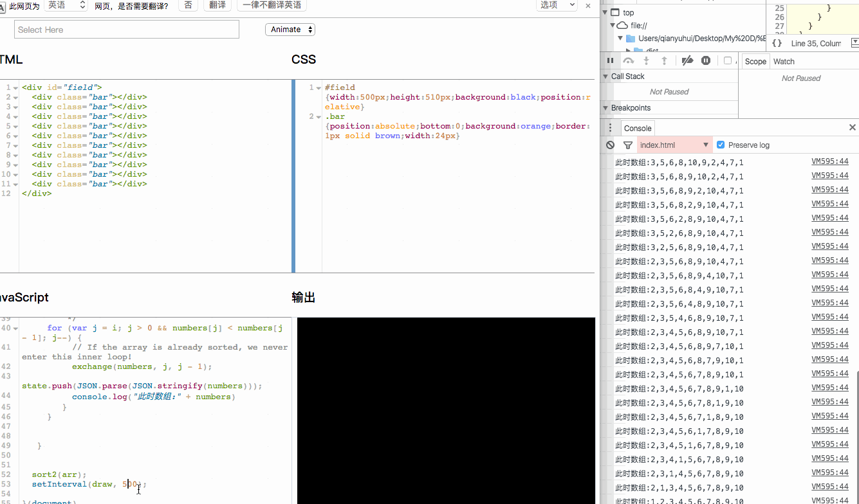Collapse the Users/qianyuhui folder node

click(621, 39)
